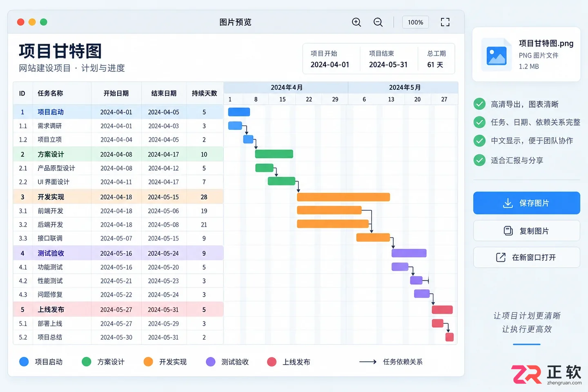This screenshot has height=392, width=588.
Task: Click the green 方案设计 legend dot
Action: click(x=86, y=362)
